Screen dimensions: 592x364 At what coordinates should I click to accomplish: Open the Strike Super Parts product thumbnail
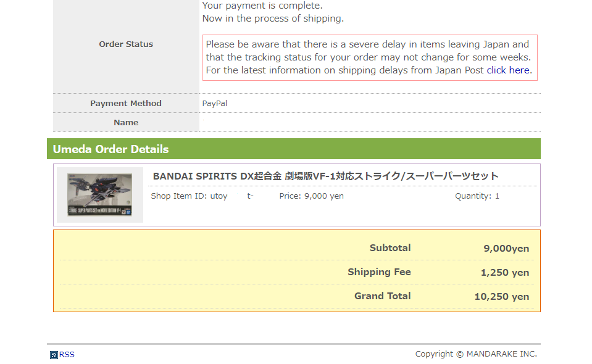coord(100,194)
